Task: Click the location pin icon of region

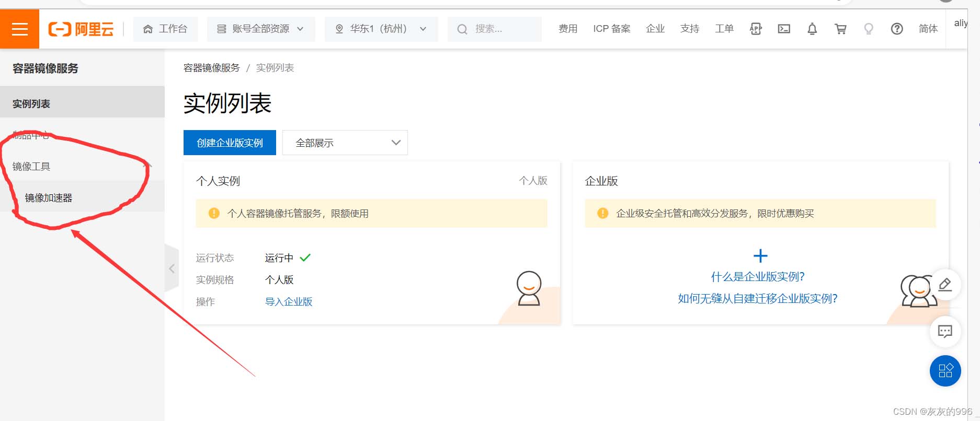Action: (339, 29)
